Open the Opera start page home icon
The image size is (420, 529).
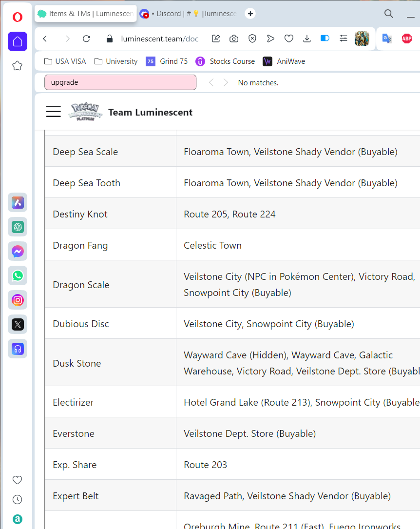(18, 41)
